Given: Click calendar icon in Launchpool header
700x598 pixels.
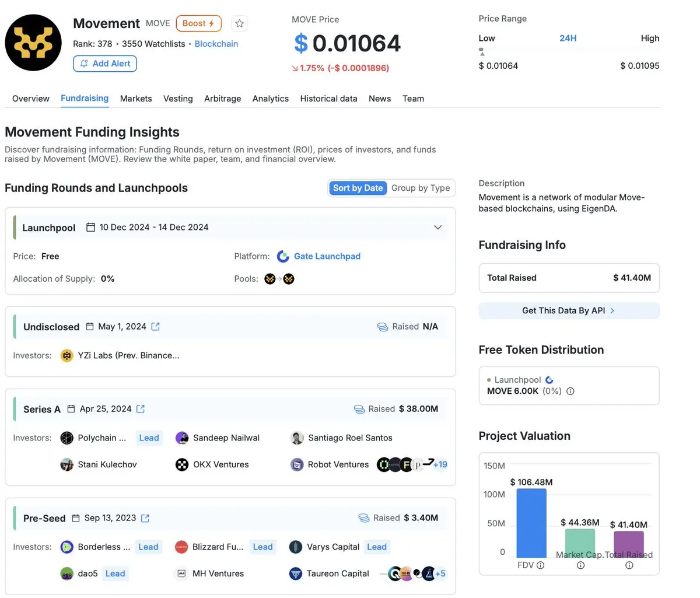Looking at the screenshot, I should click(91, 228).
